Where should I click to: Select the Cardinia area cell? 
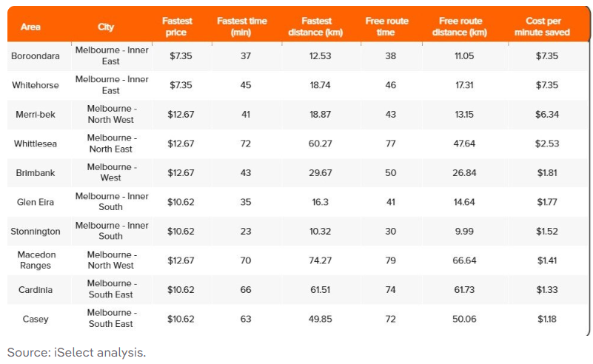tap(36, 289)
